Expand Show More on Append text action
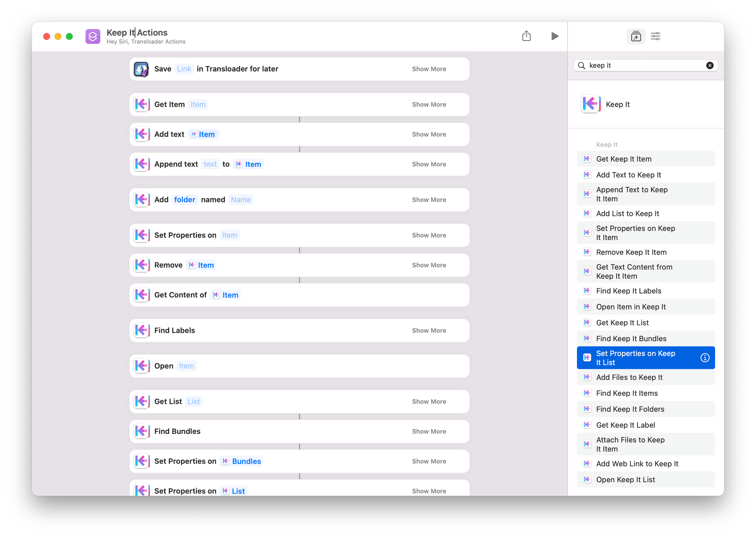Screen dimensions: 756x538 (429, 164)
